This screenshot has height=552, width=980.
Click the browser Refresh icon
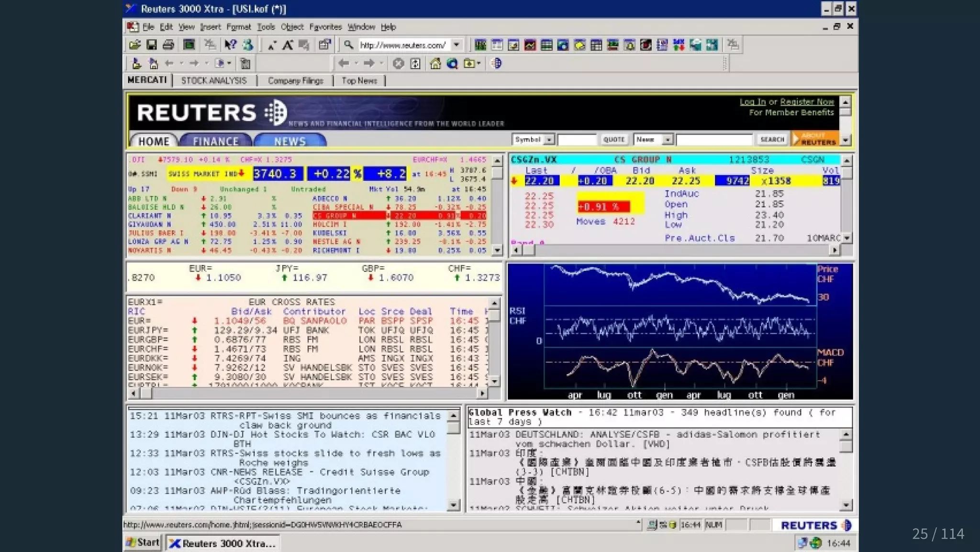[x=415, y=63]
